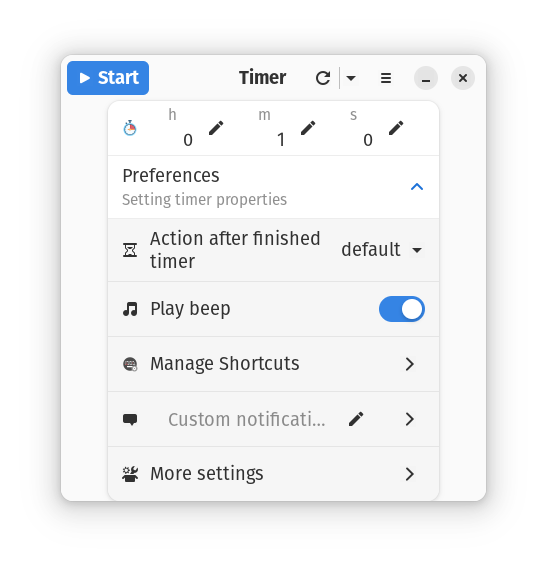Click the minutes value 1
This screenshot has width=547, height=568.
(281, 140)
